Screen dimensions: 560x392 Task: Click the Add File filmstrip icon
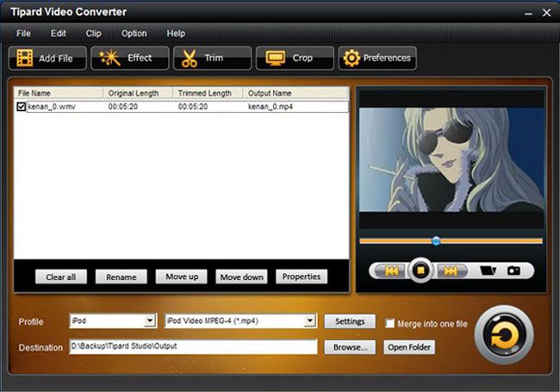25,59
